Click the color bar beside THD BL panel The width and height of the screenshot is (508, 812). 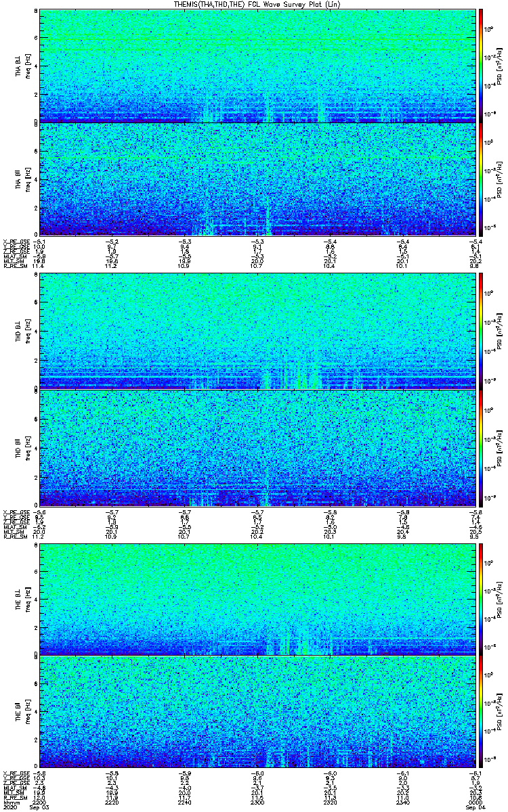click(481, 332)
